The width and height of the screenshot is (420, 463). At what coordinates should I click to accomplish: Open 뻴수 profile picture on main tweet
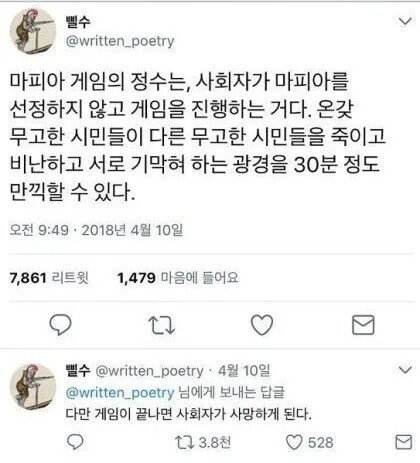coord(33,31)
